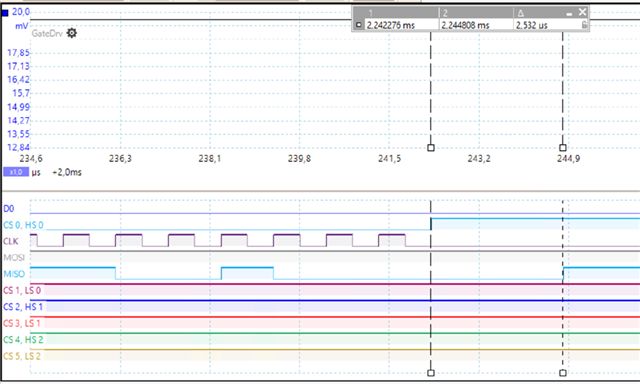640x384 pixels.
Task: Select cursor 2 top handle in the analog view
Action: point(562,148)
